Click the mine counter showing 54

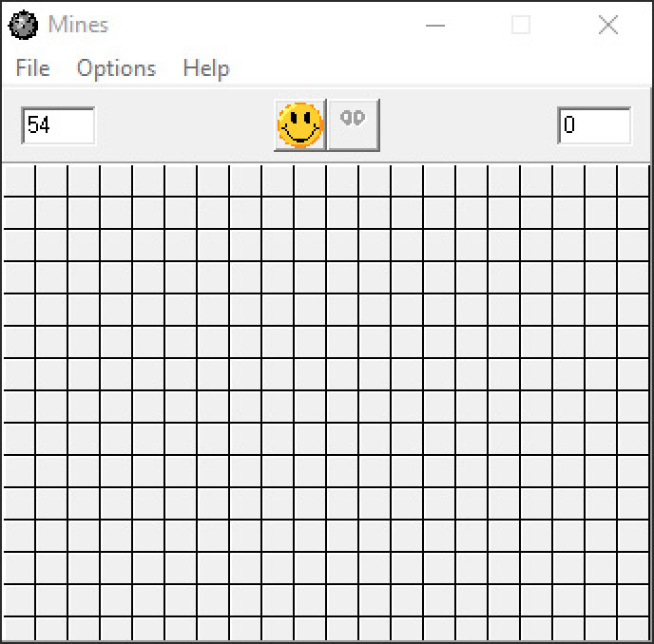pyautogui.click(x=58, y=125)
